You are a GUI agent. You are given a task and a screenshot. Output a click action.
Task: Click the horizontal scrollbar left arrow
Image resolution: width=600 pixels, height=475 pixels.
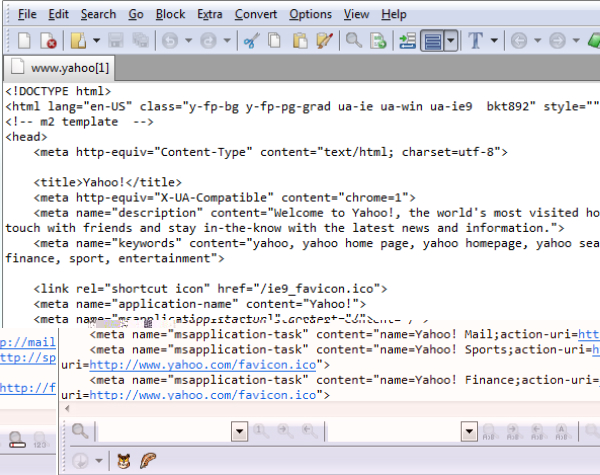pos(67,409)
